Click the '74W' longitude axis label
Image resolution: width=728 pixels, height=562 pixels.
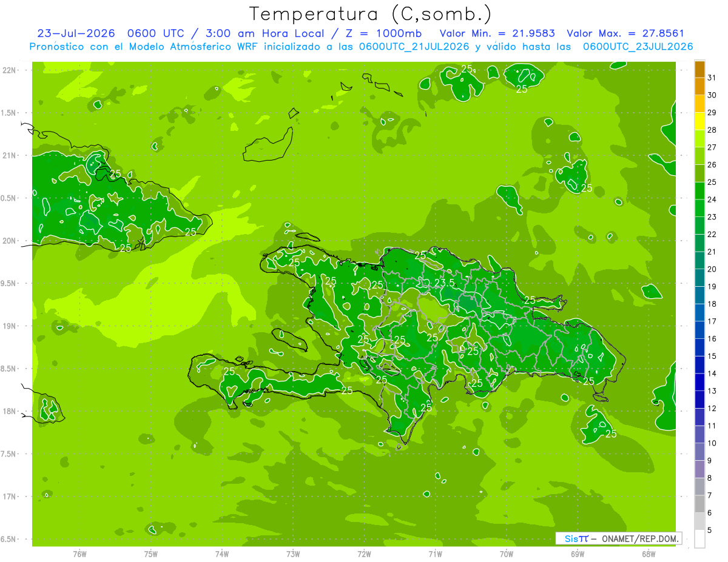coord(222,554)
